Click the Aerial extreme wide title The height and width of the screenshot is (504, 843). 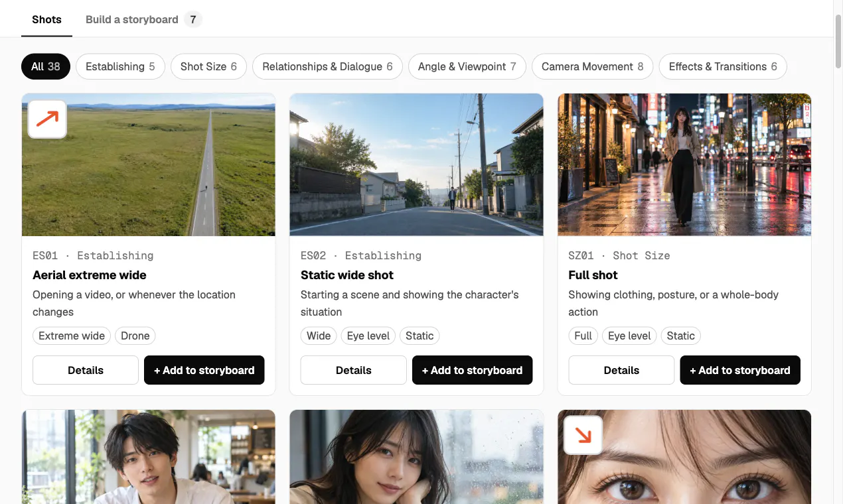[90, 275]
